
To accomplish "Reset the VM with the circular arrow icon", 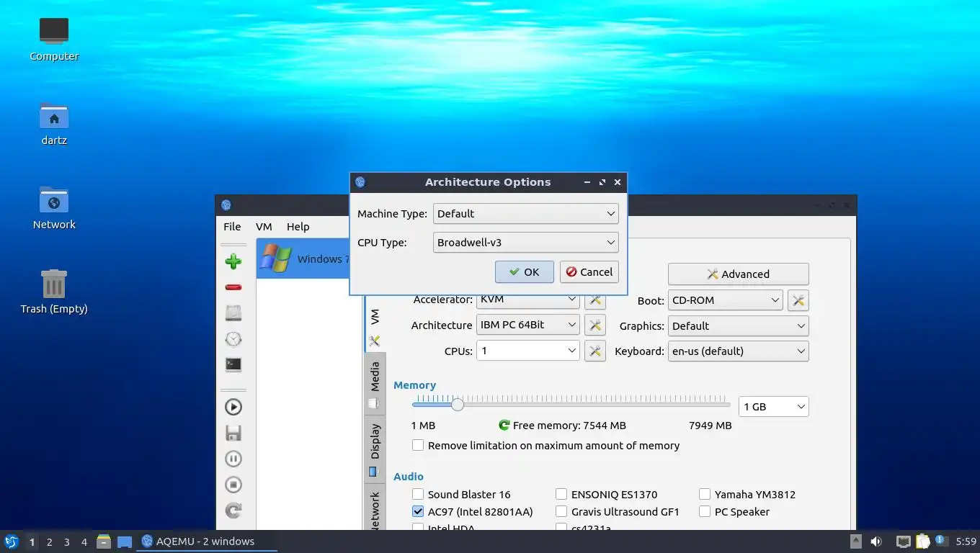I will click(233, 511).
